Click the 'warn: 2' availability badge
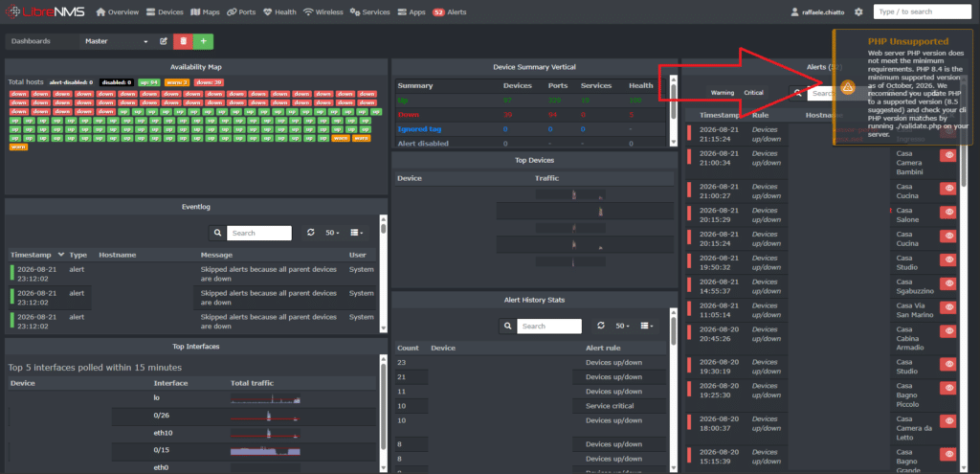This screenshot has height=474, width=980. click(177, 82)
